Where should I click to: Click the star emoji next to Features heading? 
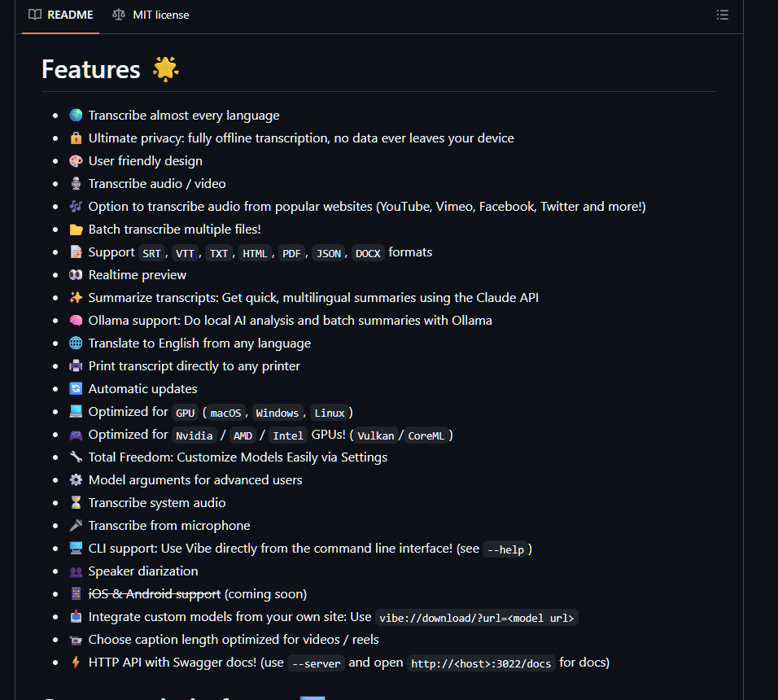pos(166,69)
